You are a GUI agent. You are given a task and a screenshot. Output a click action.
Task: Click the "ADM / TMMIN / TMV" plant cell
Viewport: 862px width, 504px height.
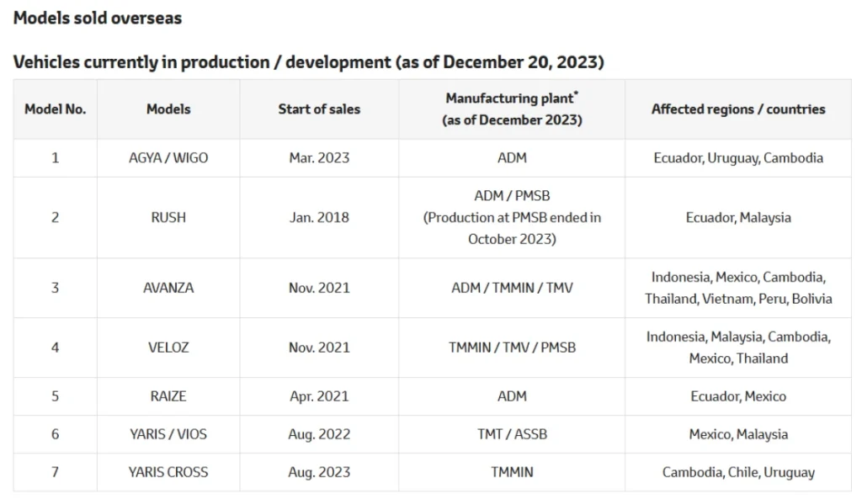click(x=512, y=288)
